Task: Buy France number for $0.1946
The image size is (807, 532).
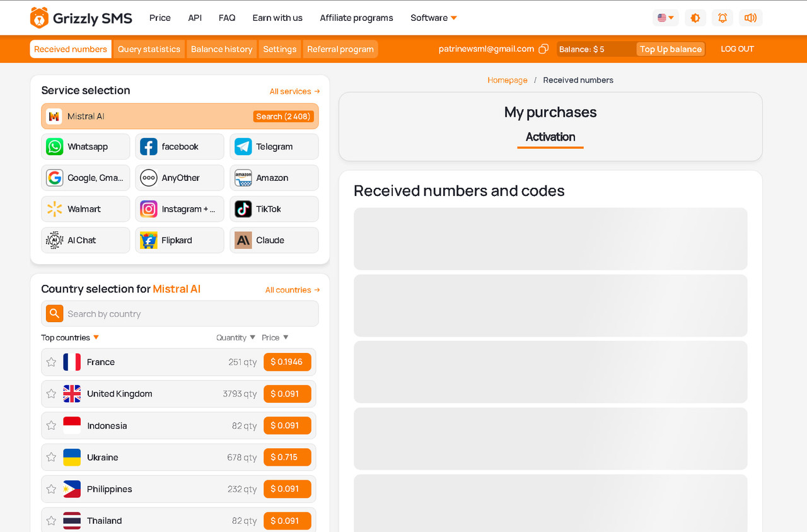Action: point(287,362)
